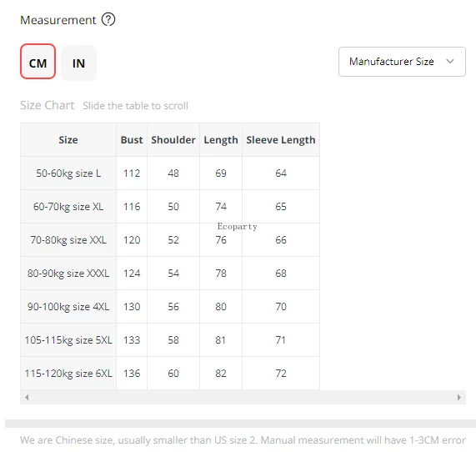This screenshot has width=476, height=452.
Task: Switch measurement units to IN
Action: click(79, 63)
